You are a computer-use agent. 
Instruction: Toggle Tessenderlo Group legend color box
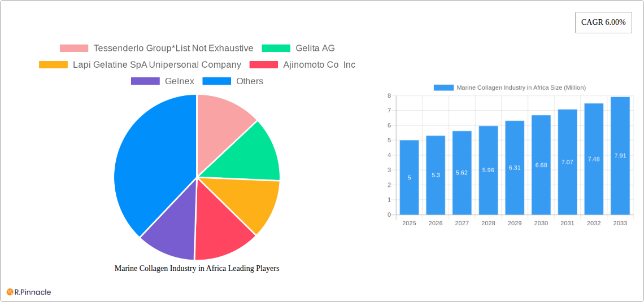(x=74, y=49)
